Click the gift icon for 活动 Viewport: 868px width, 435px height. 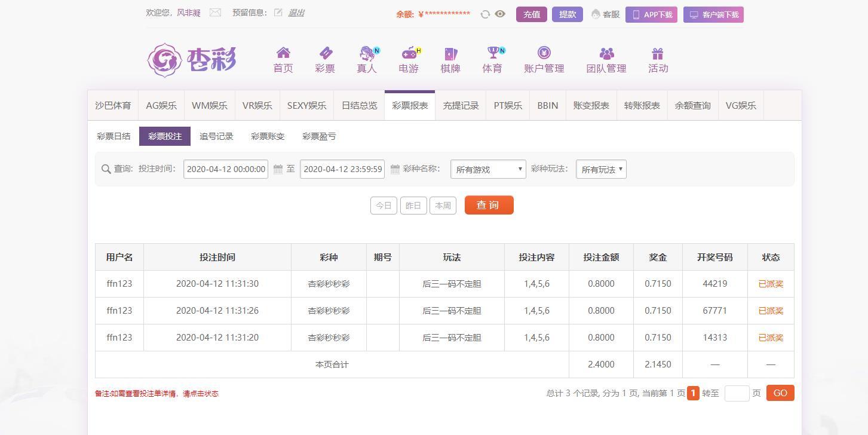click(x=658, y=54)
